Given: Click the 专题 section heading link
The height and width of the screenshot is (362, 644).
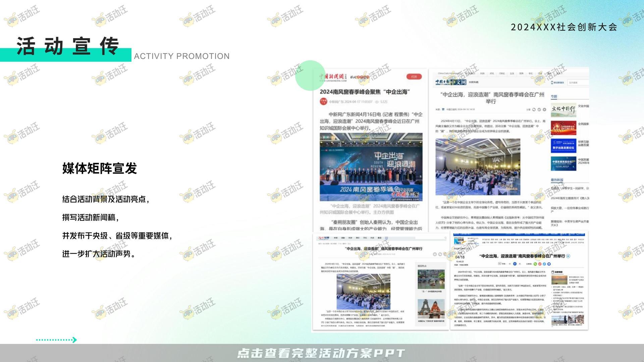Looking at the screenshot, I should 554,97.
